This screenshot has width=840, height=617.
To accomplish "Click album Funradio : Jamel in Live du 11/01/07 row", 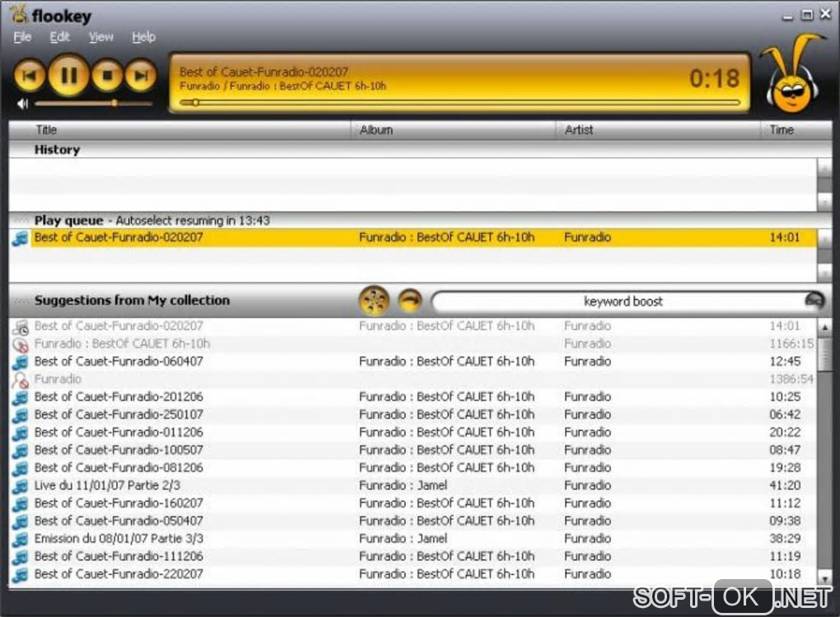I will (403, 485).
